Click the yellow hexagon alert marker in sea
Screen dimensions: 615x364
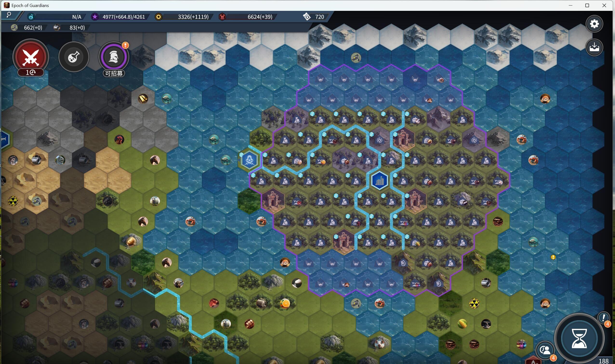pos(553,257)
